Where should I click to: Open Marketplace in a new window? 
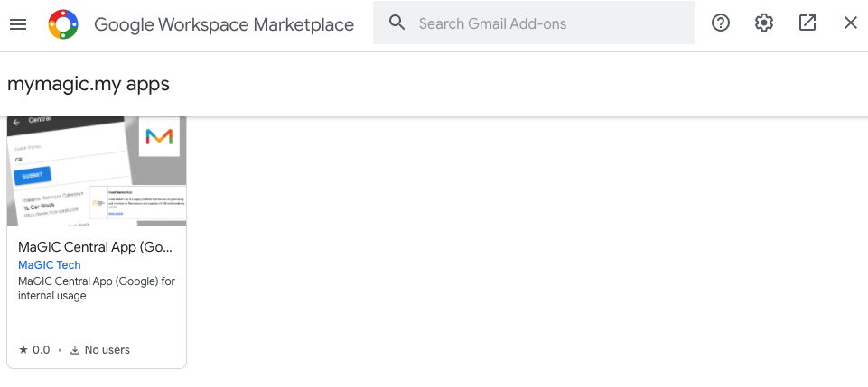(807, 23)
